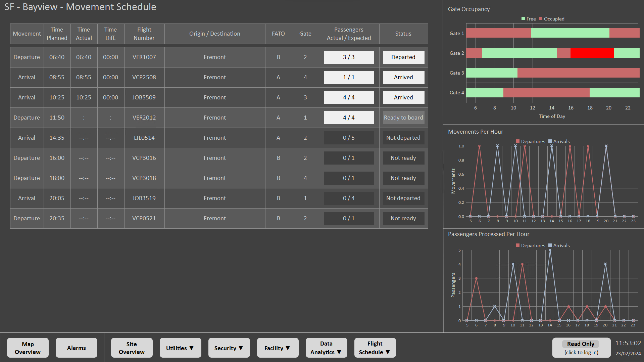This screenshot has height=362, width=644.
Task: Click flight number JOB3519
Action: click(144, 198)
